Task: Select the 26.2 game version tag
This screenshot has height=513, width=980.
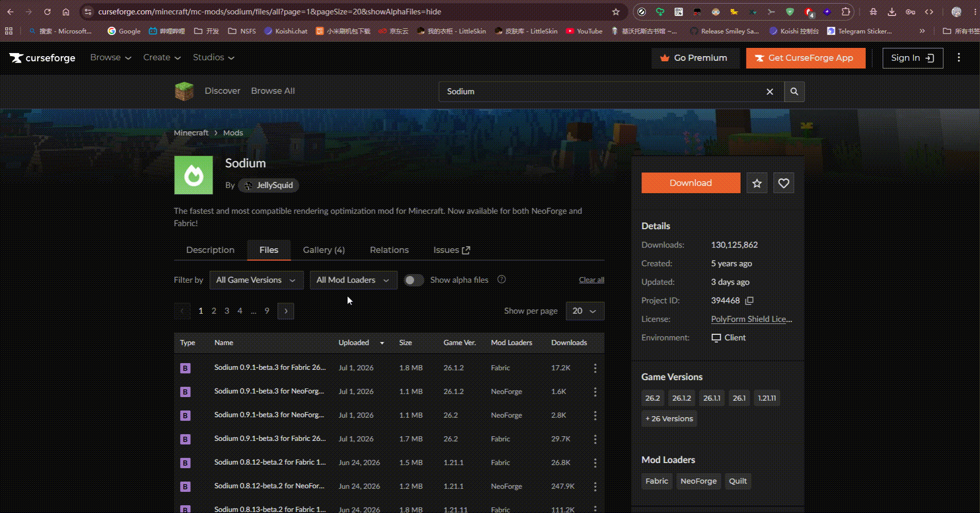Action: coord(653,398)
